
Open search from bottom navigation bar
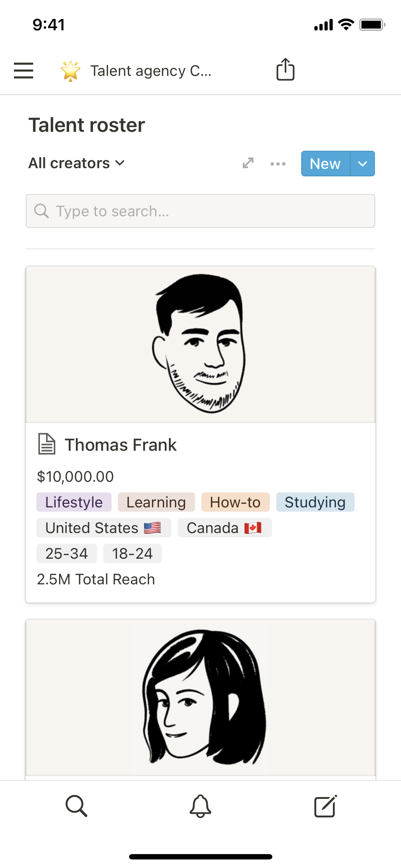coord(76,806)
